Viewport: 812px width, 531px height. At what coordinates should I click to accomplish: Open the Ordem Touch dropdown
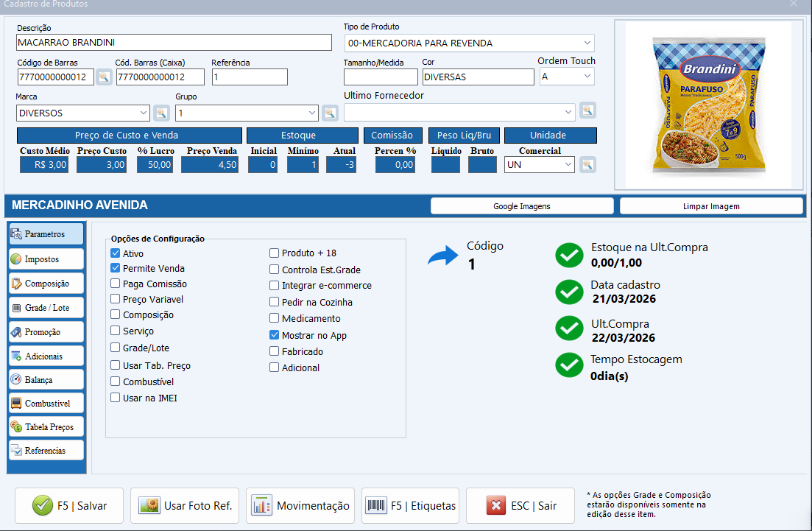(x=587, y=76)
